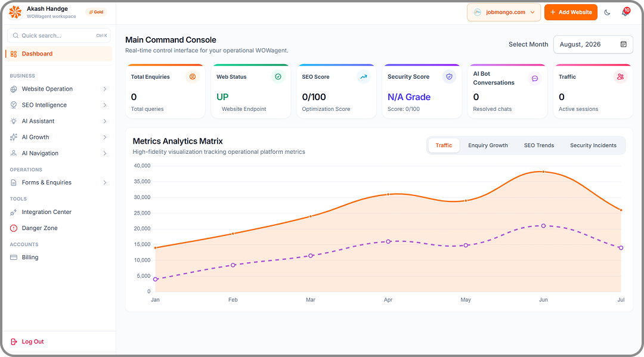Select the Jun peak point on orange line
This screenshot has height=357, width=644.
tap(543, 172)
